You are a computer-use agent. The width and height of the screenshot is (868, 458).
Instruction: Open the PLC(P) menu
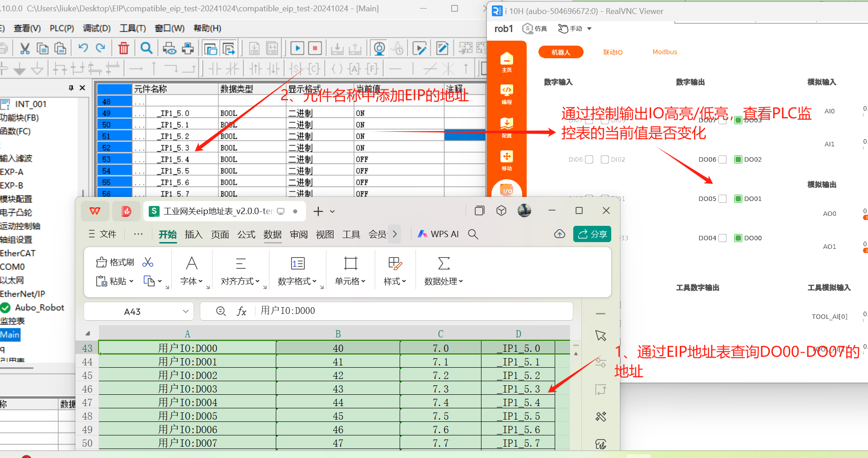pos(62,28)
